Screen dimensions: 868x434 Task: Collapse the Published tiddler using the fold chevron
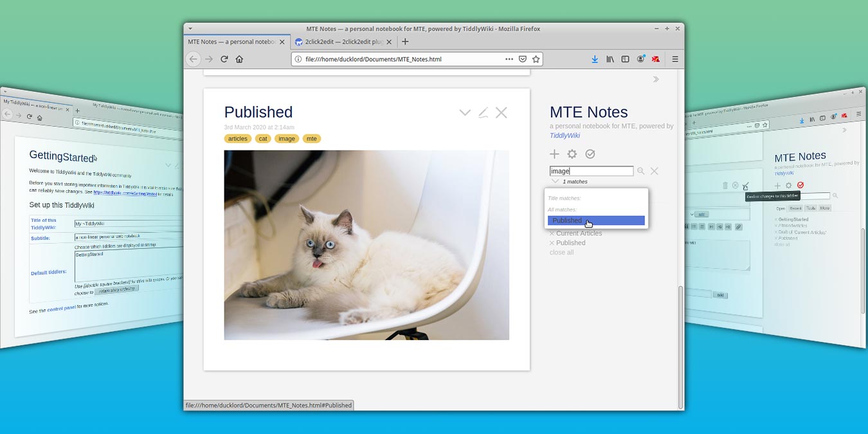click(465, 112)
